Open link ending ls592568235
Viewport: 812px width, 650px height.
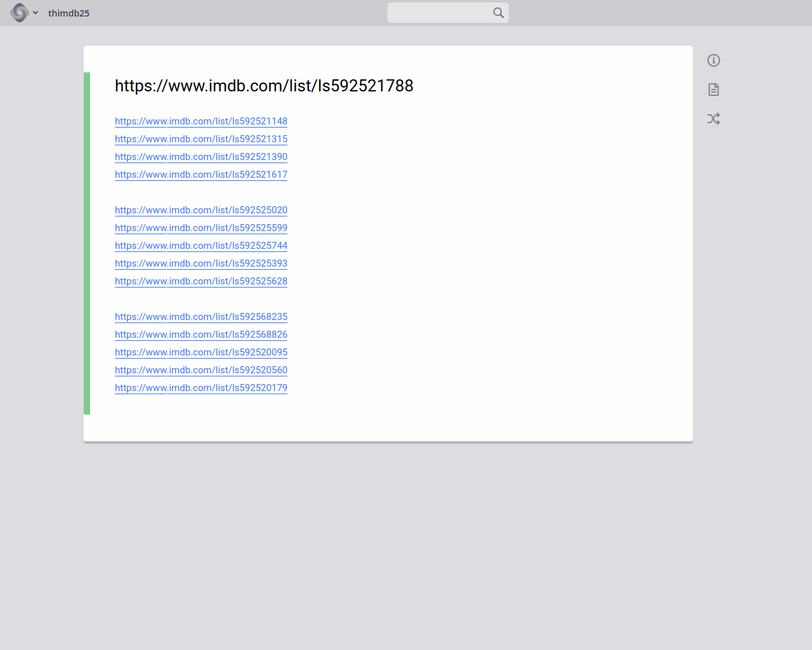pyautogui.click(x=201, y=317)
